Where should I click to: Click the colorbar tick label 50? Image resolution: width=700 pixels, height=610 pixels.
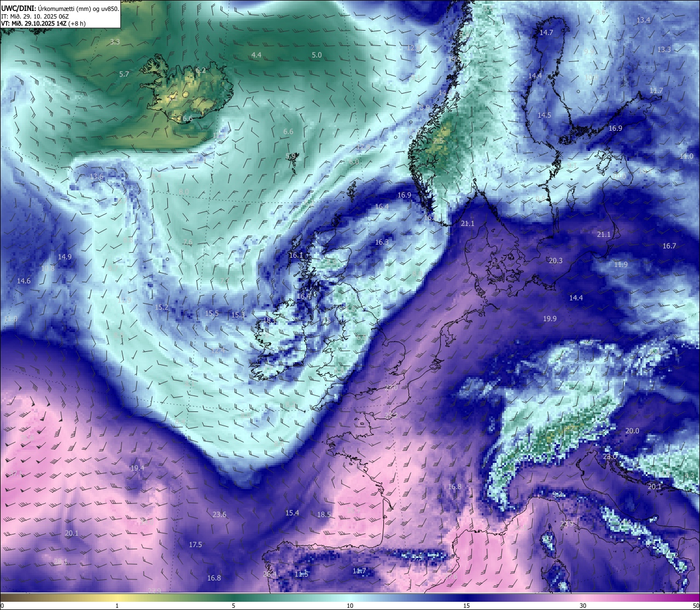pos(696,606)
